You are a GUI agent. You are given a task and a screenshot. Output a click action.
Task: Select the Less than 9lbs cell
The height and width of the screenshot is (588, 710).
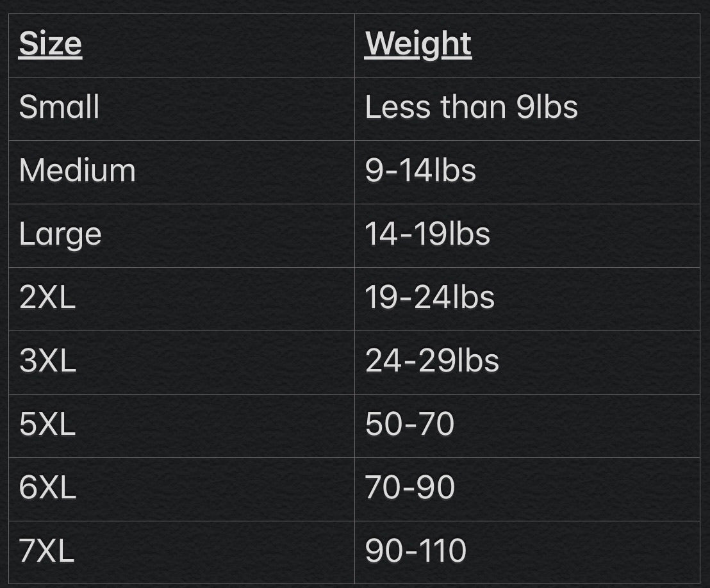(527, 109)
